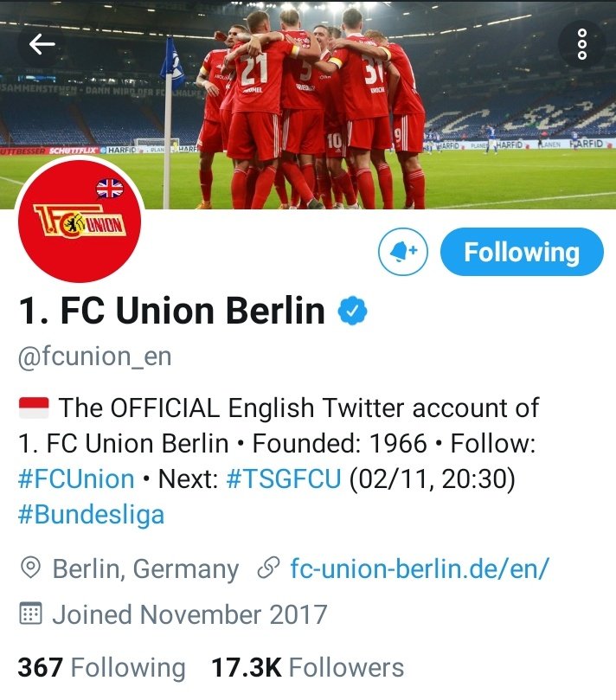616x700 pixels.
Task: Enable notifications with the bell icon
Action: point(403,252)
